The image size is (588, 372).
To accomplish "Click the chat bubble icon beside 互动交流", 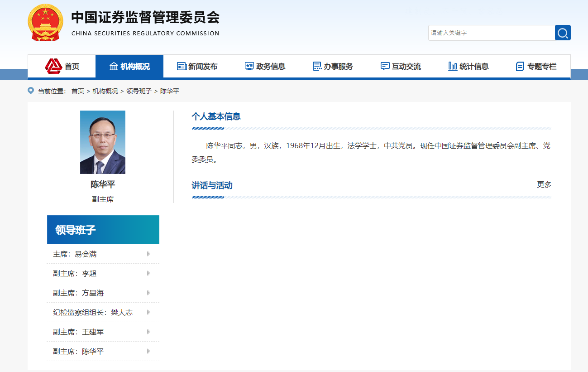I will click(385, 67).
